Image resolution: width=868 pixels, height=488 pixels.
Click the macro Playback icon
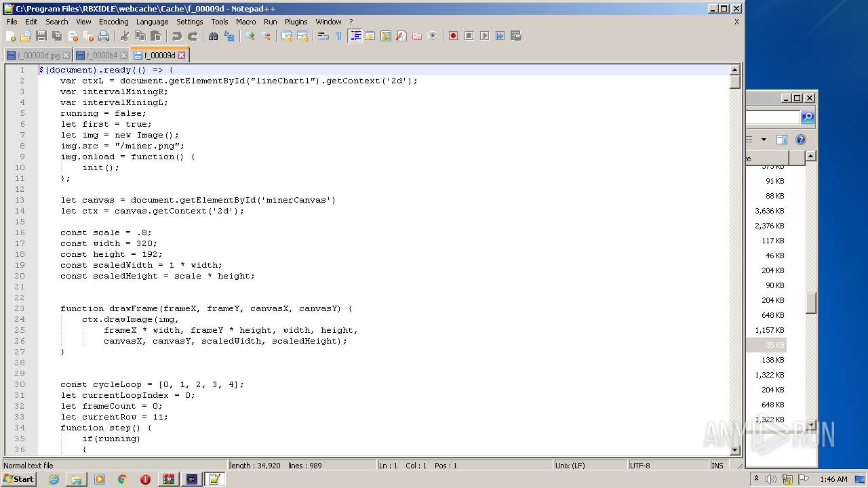coord(484,36)
